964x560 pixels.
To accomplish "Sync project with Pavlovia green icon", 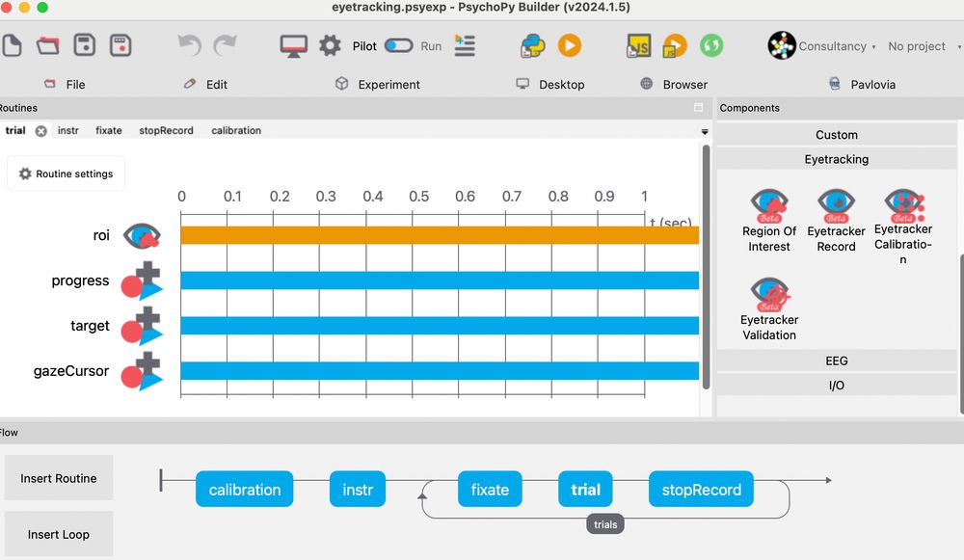I will click(x=711, y=45).
